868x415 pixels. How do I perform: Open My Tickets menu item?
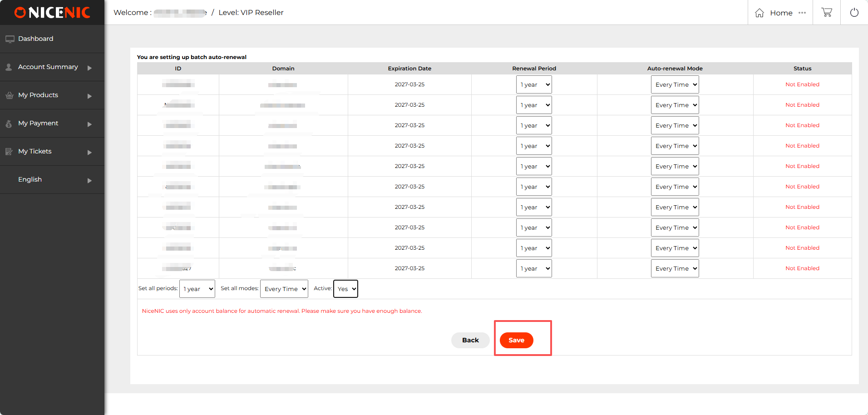52,152
